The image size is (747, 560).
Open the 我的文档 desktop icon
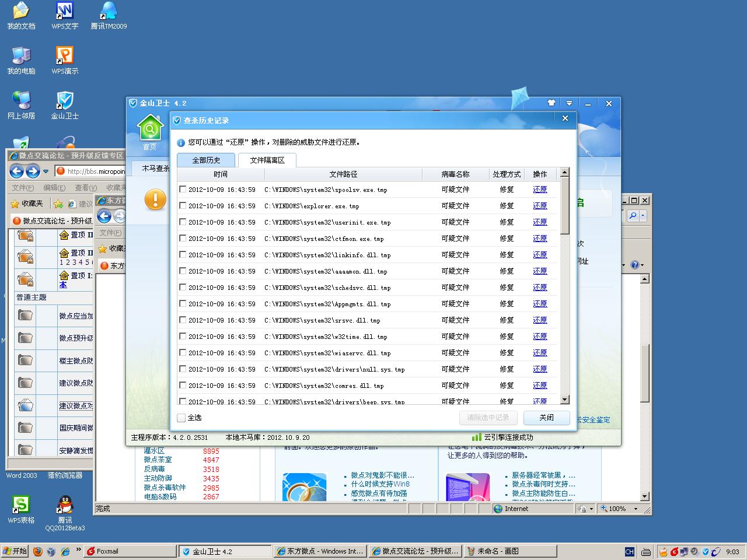click(21, 16)
